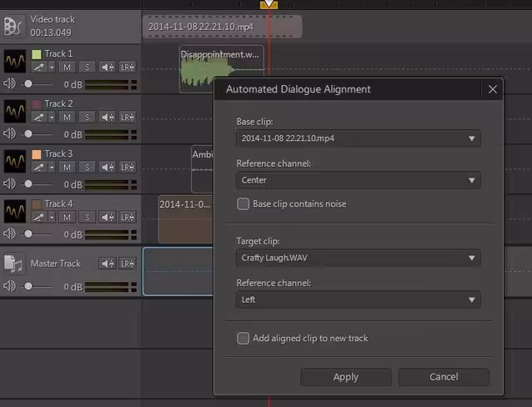Click Track 4 brown color swatch

pos(37,204)
